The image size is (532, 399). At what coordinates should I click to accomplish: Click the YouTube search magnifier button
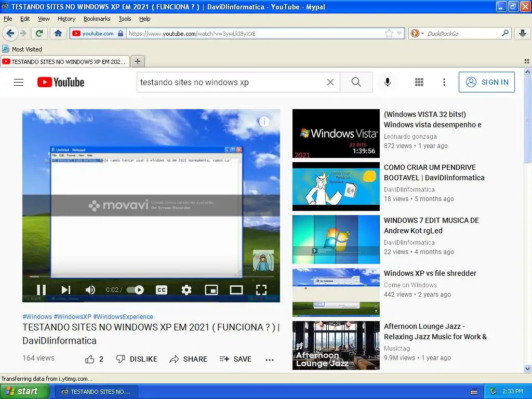356,82
